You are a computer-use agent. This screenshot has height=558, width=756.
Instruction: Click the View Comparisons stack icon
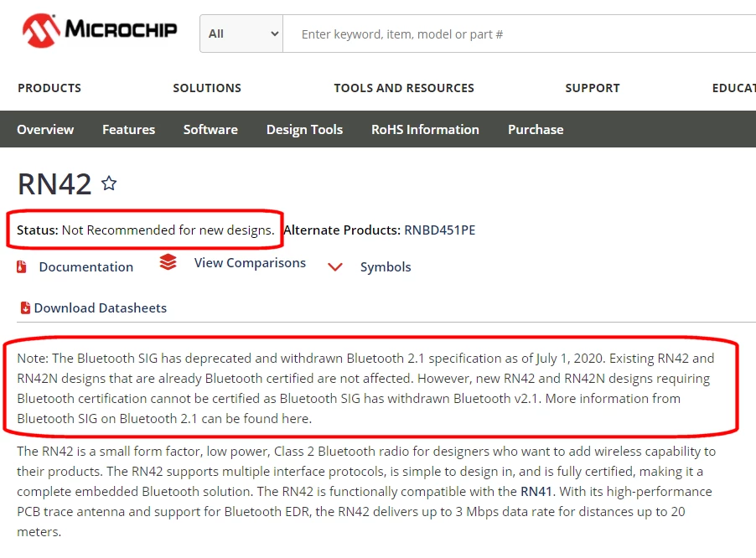168,262
